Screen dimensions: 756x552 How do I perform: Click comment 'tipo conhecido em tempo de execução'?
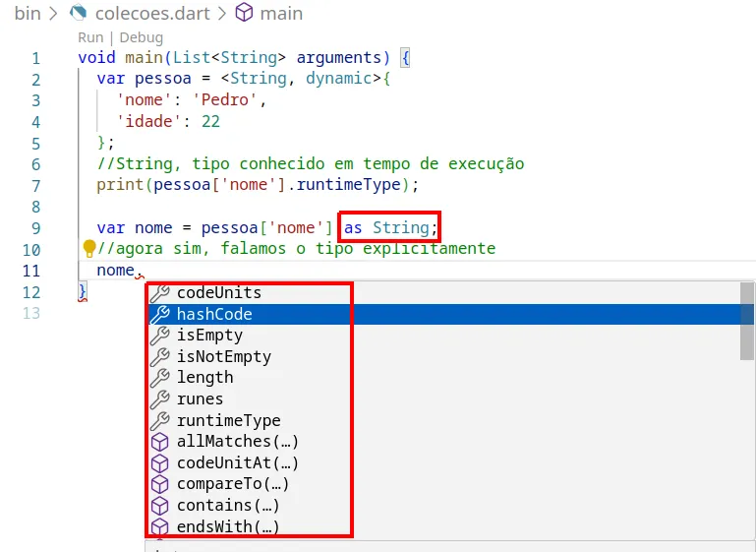click(x=358, y=164)
